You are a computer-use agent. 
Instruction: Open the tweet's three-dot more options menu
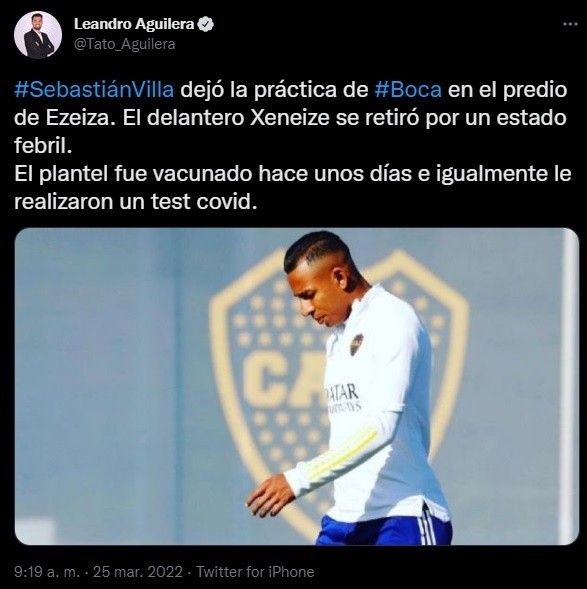[x=570, y=24]
